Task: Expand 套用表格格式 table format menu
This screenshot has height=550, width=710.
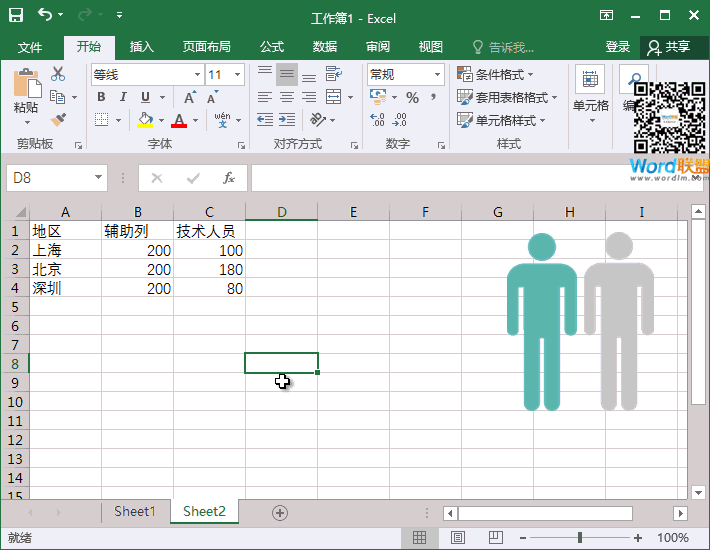Action: point(507,97)
